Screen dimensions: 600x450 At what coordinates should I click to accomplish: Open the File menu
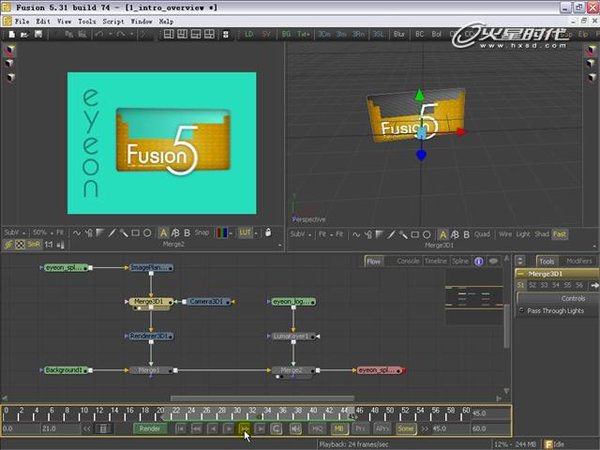[22, 21]
